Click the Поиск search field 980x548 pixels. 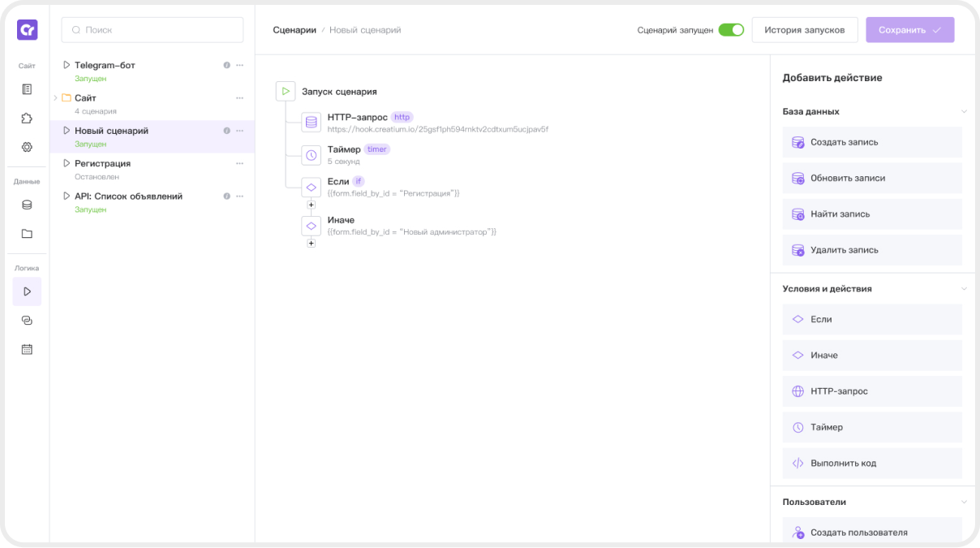[153, 30]
